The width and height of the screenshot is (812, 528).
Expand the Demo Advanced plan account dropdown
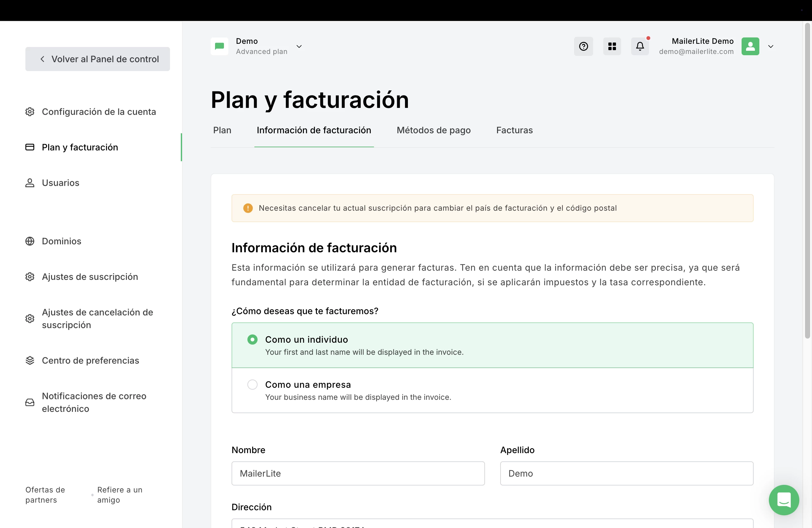pyautogui.click(x=299, y=46)
